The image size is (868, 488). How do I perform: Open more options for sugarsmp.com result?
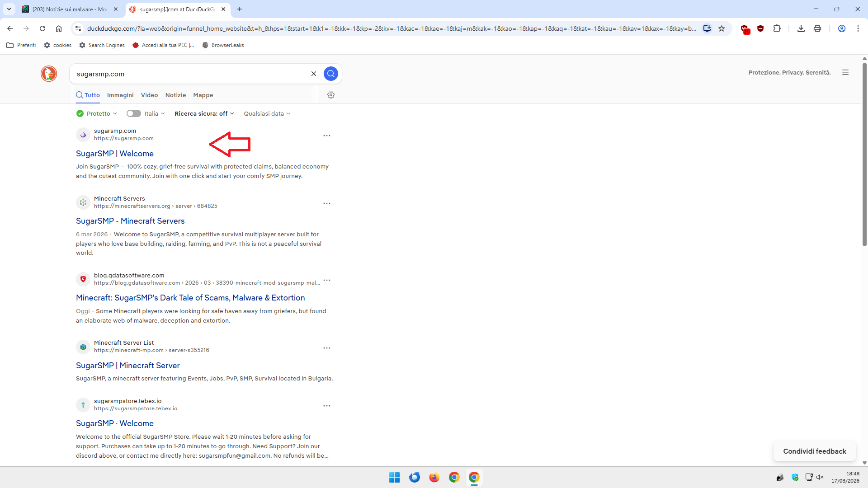(327, 136)
